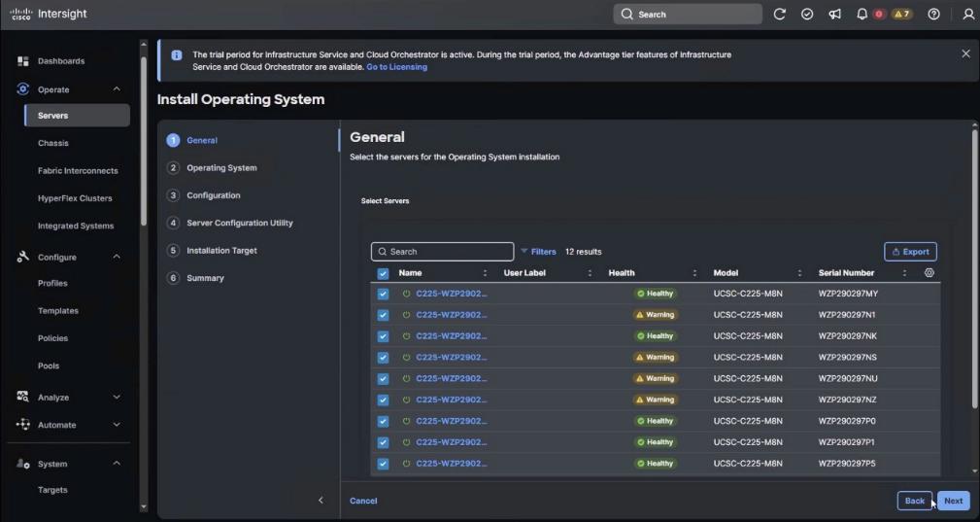Click the Analyze section icon
Screen dimensions: 980x522
click(23, 397)
